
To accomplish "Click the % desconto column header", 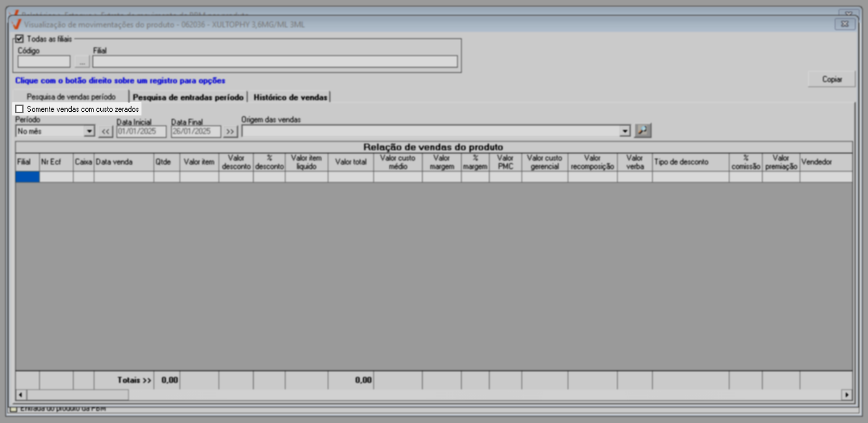I will (269, 162).
